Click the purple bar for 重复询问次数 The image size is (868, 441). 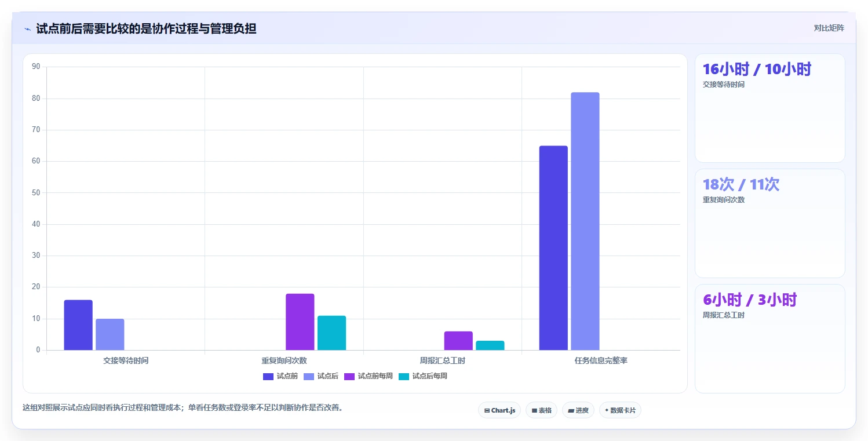pyautogui.click(x=300, y=322)
